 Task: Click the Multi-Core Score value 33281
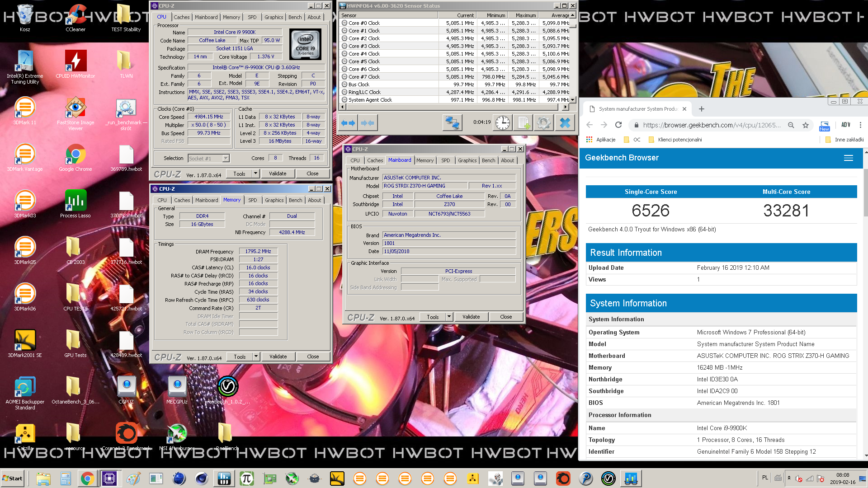click(x=786, y=211)
